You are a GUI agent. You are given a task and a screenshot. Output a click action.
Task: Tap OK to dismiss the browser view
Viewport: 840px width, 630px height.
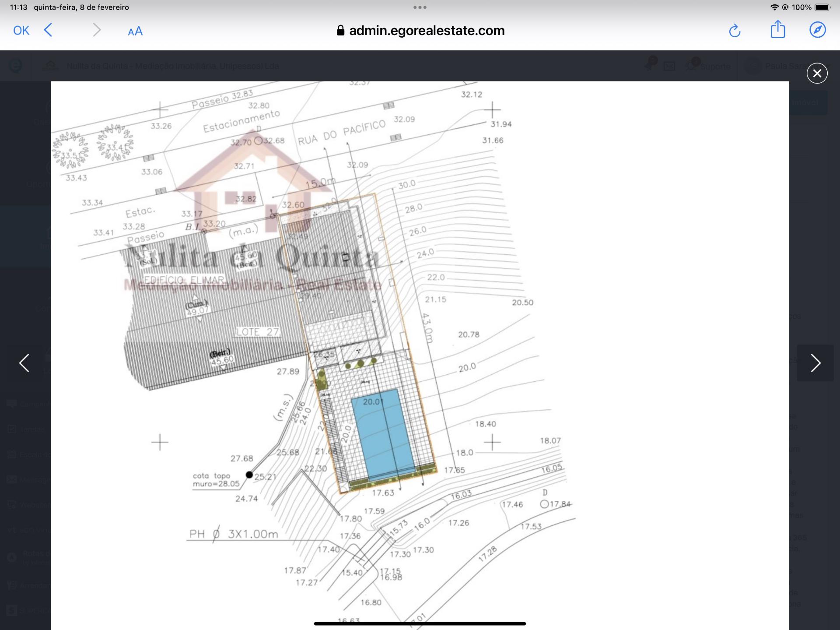pos(21,30)
